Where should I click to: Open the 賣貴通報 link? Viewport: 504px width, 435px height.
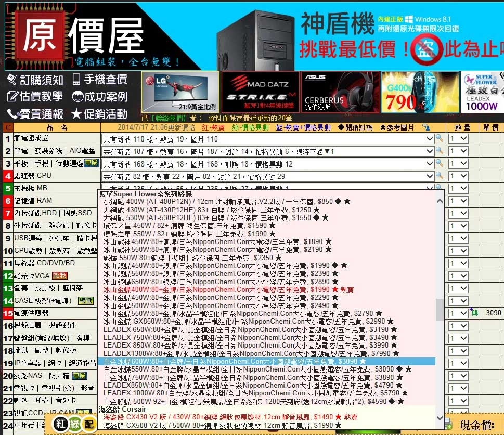pos(35,114)
